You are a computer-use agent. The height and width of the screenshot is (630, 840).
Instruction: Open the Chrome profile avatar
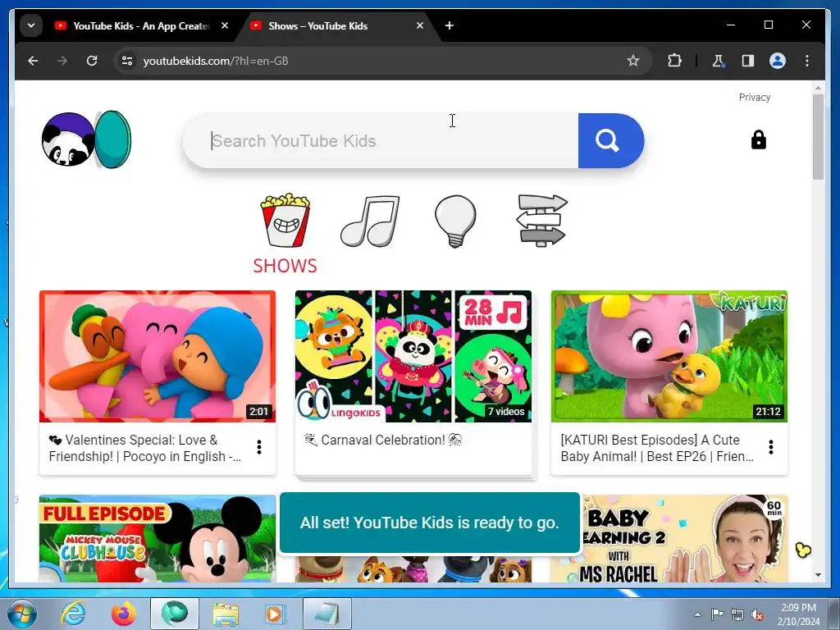coord(778,61)
